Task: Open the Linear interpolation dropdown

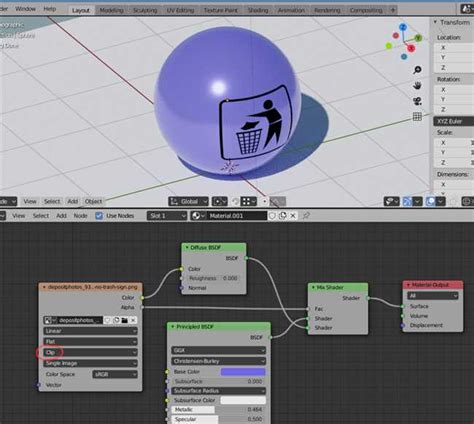Action: (x=90, y=331)
